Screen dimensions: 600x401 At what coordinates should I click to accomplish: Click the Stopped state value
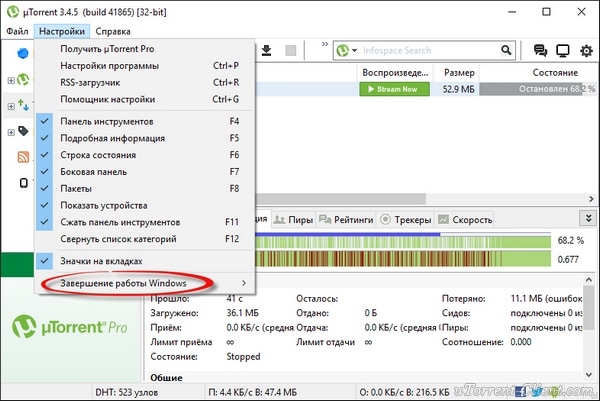[x=243, y=357]
